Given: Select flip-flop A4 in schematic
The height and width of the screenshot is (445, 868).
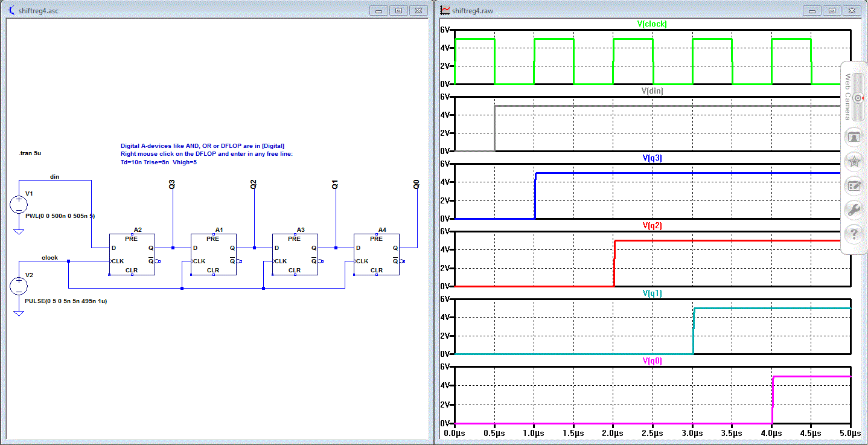Looking at the screenshot, I should point(377,254).
